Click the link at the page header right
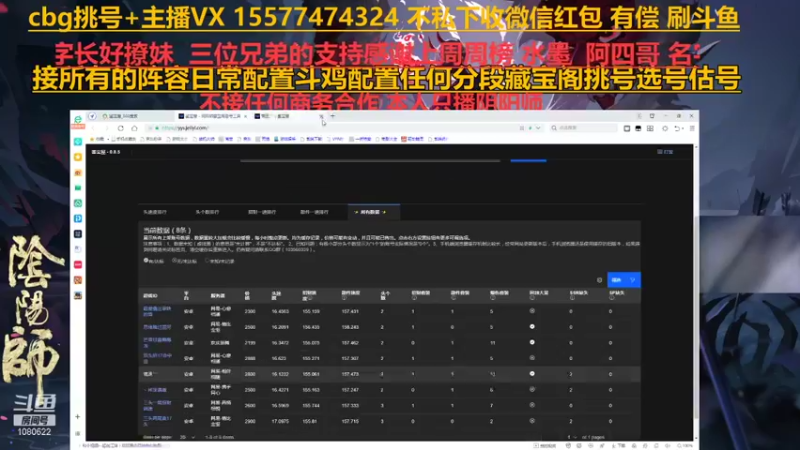Image resolution: width=800 pixels, height=450 pixels. click(665, 152)
